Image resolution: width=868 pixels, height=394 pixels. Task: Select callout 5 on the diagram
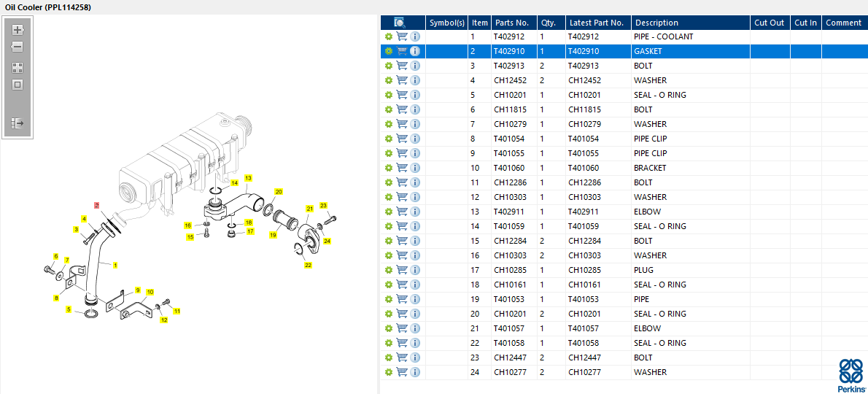tap(69, 309)
